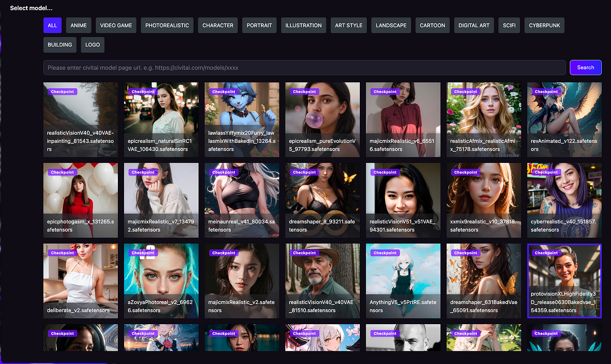Choose epicrealism_naturalSinRC1VAE model card
Screen dimensions: 611x364
pos(161,120)
